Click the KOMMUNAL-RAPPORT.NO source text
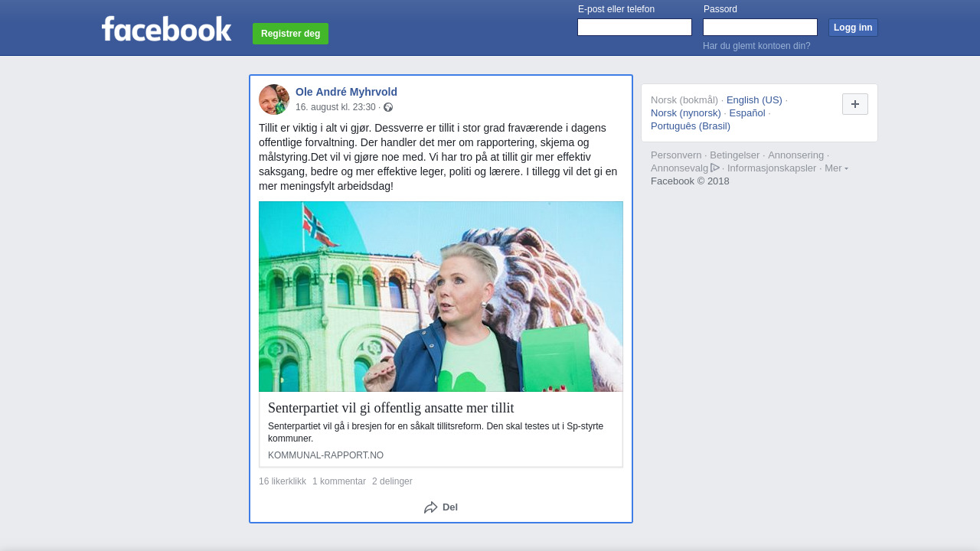 (325, 455)
